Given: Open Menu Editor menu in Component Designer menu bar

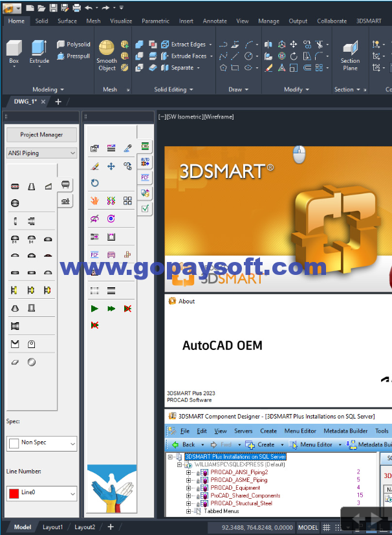Looking at the screenshot, I should click(x=300, y=431).
